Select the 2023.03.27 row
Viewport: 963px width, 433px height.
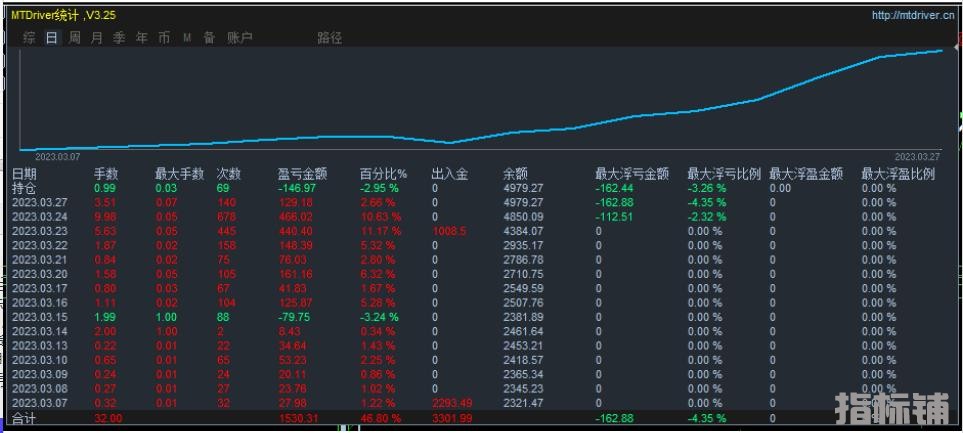(x=40, y=202)
